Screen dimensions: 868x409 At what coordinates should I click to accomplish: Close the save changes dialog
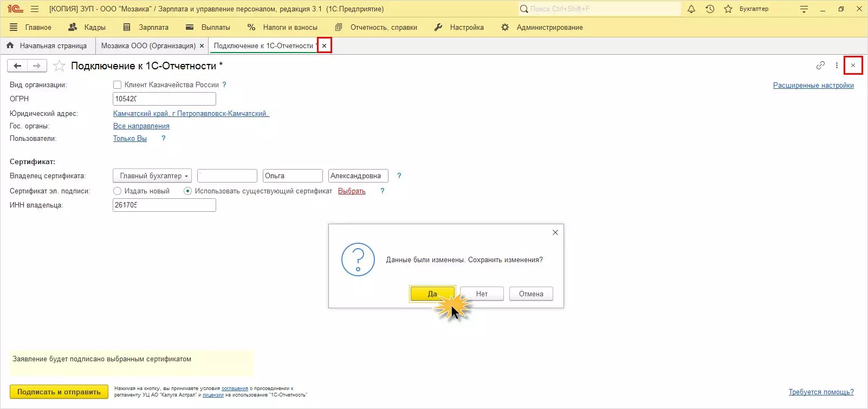click(555, 232)
